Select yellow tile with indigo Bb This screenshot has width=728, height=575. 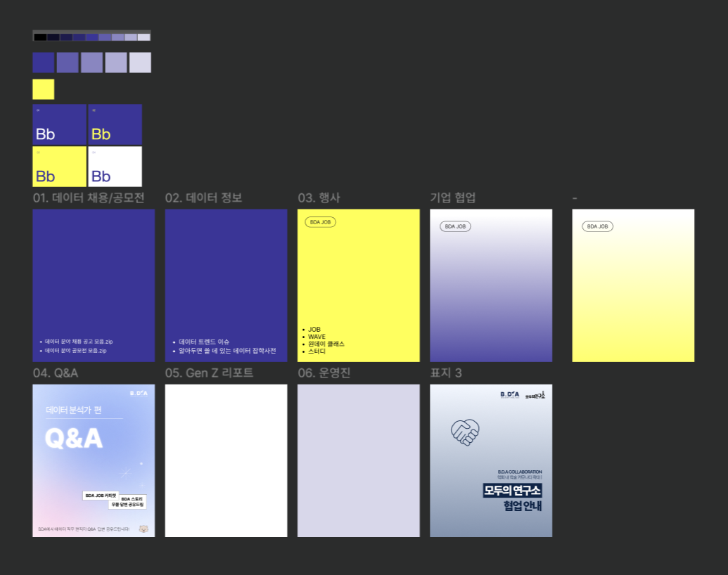click(59, 167)
